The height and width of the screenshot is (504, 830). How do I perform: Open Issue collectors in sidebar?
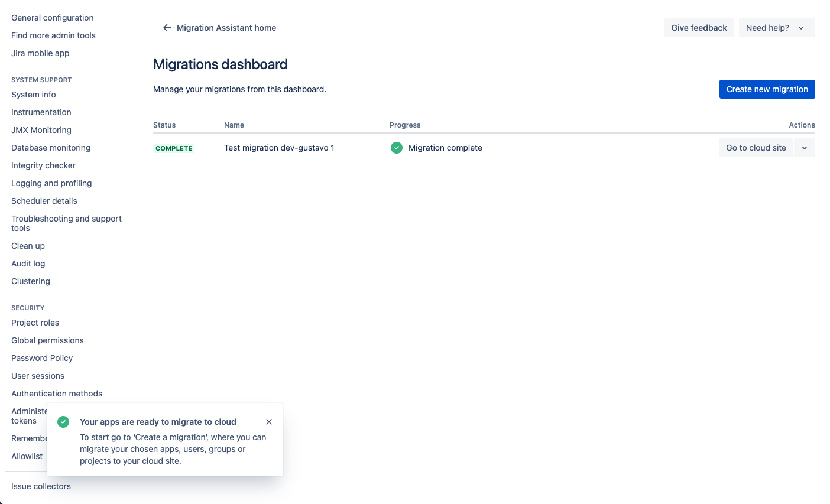tap(41, 486)
